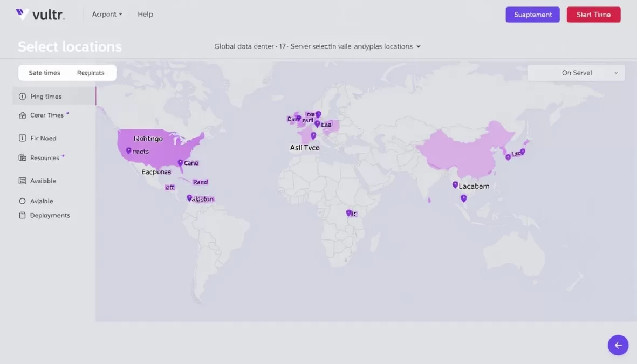Open the Help link

[x=145, y=14]
